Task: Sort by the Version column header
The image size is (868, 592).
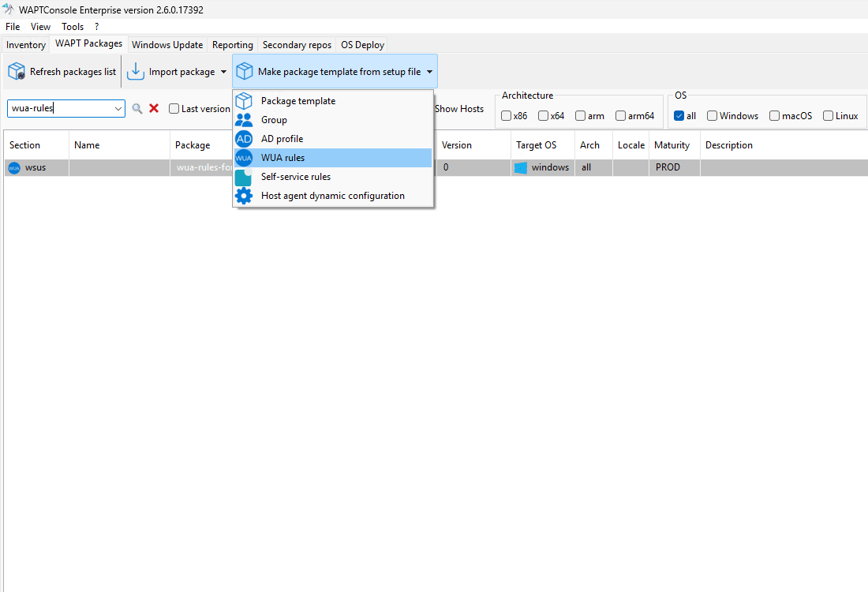Action: point(474,145)
